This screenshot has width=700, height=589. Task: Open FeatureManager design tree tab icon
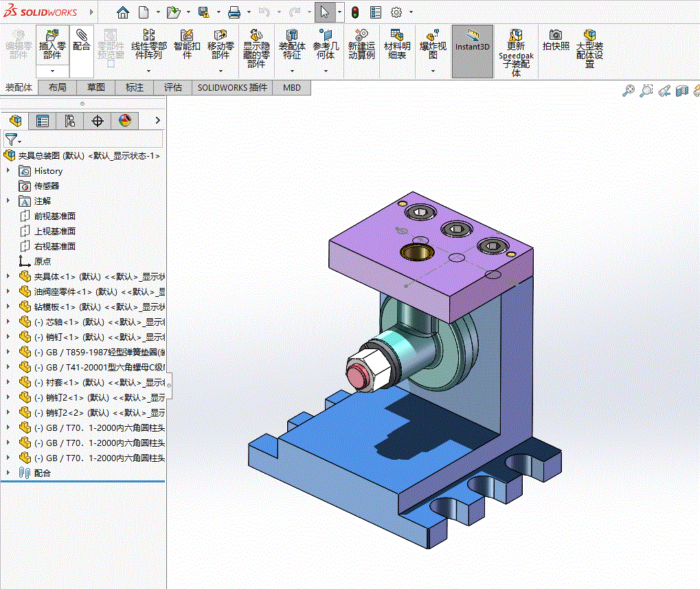tap(16, 120)
